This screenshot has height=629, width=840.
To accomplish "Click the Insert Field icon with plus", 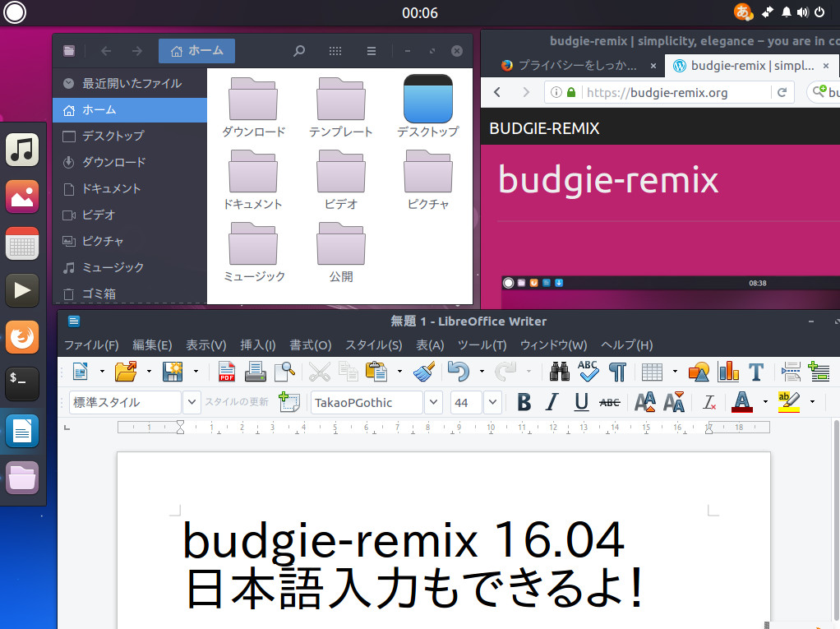I will point(819,372).
